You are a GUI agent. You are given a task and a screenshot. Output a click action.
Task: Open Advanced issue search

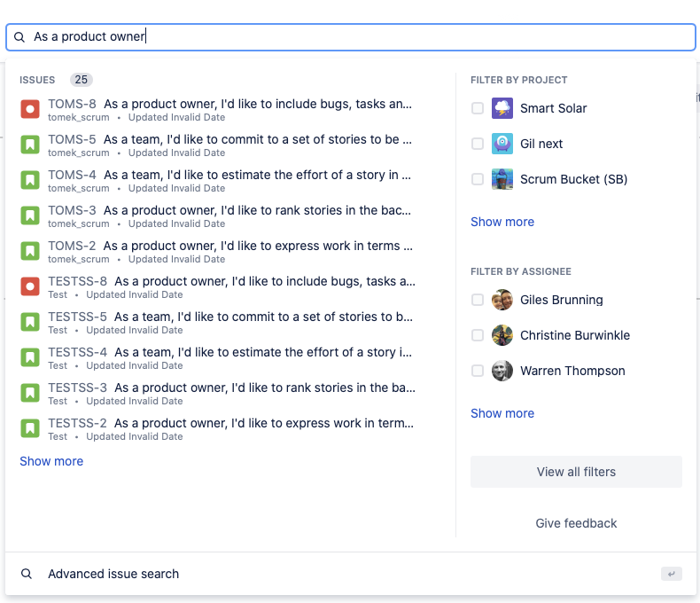(x=351, y=574)
